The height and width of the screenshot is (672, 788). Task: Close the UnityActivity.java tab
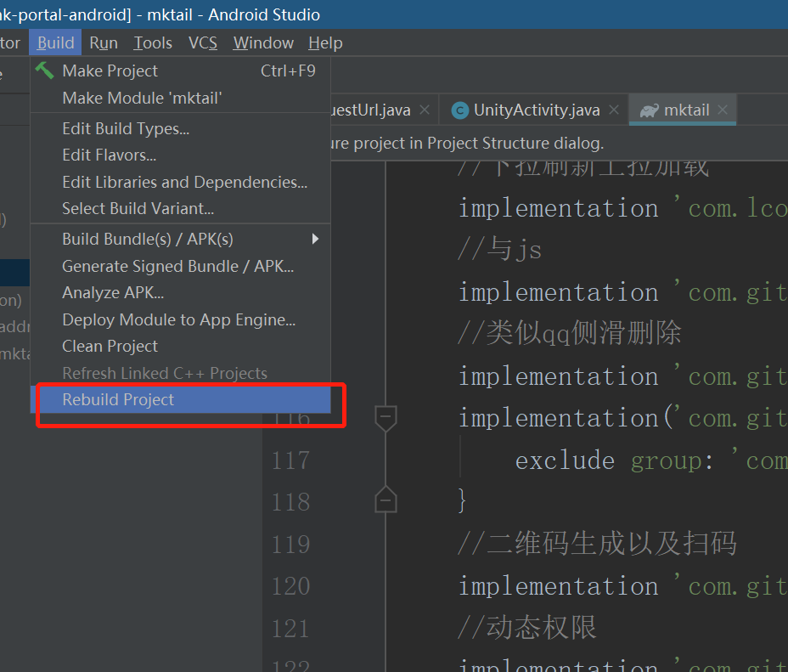[614, 110]
